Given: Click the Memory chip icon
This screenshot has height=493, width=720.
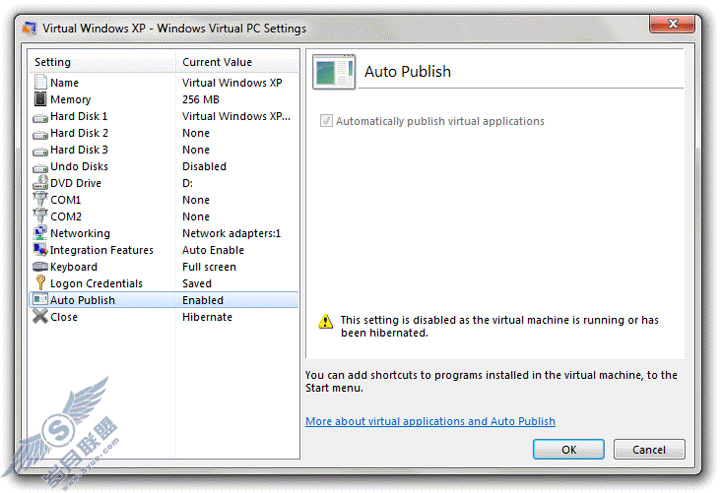Looking at the screenshot, I should click(40, 99).
